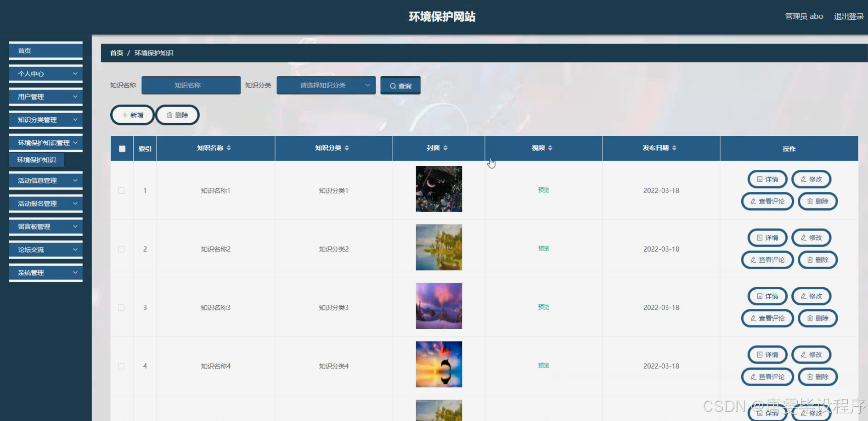Open 详情 for the 知识名称2 row
Image resolution: width=868 pixels, height=421 pixels.
pos(767,237)
